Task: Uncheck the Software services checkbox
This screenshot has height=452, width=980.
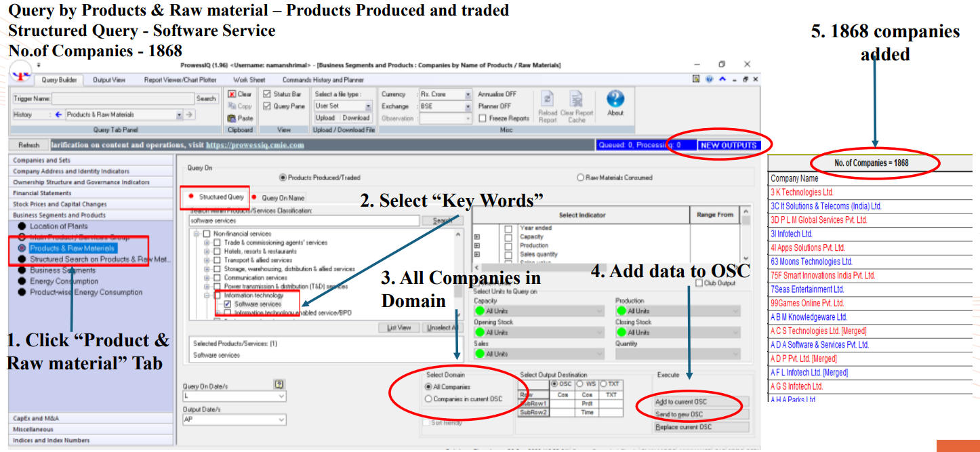Action: point(228,304)
